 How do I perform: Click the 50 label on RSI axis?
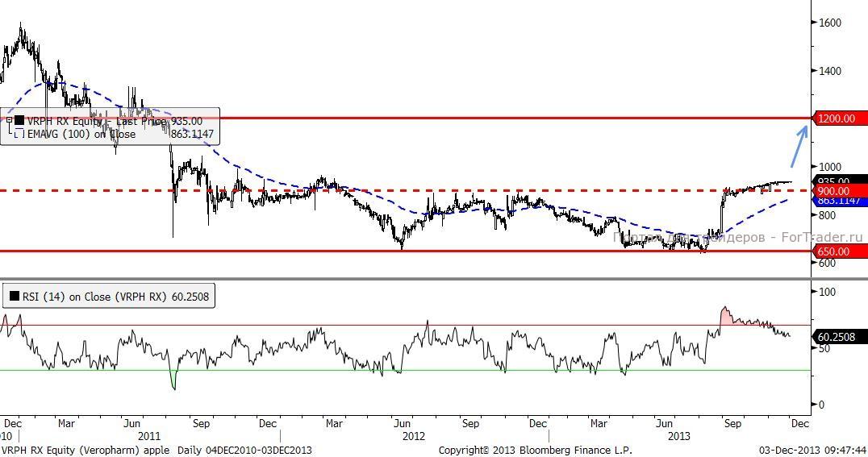coord(824,348)
